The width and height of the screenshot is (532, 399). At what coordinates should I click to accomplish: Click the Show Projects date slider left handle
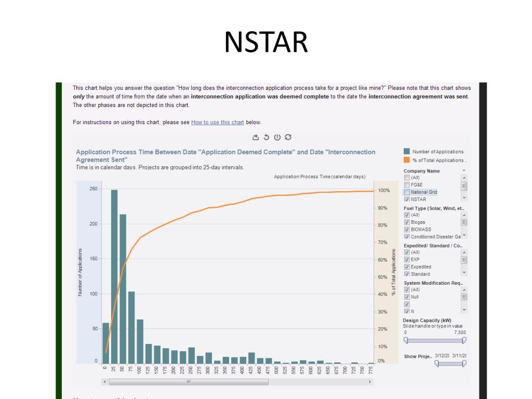[436, 364]
